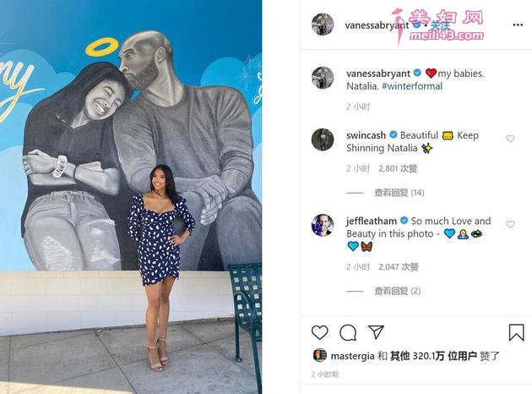Screen dimensions: 532x394
Task: Share post via paper plane icon
Action: (x=376, y=331)
